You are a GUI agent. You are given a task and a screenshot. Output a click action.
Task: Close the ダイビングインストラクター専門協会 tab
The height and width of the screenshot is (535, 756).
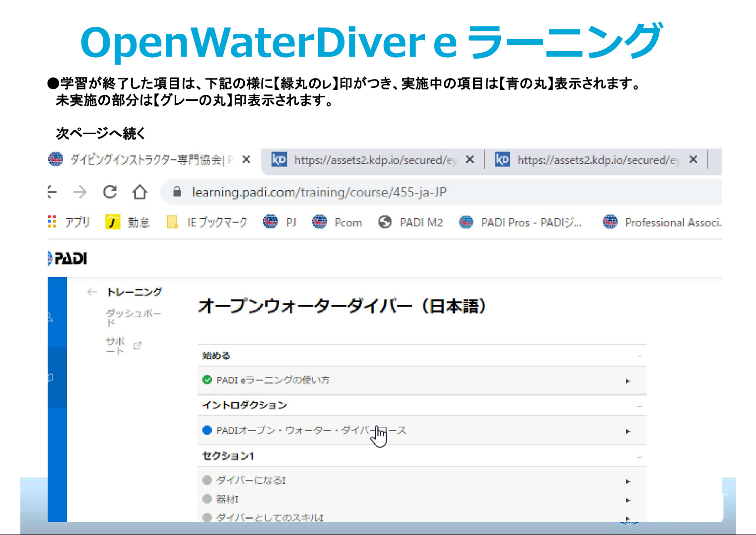246,159
